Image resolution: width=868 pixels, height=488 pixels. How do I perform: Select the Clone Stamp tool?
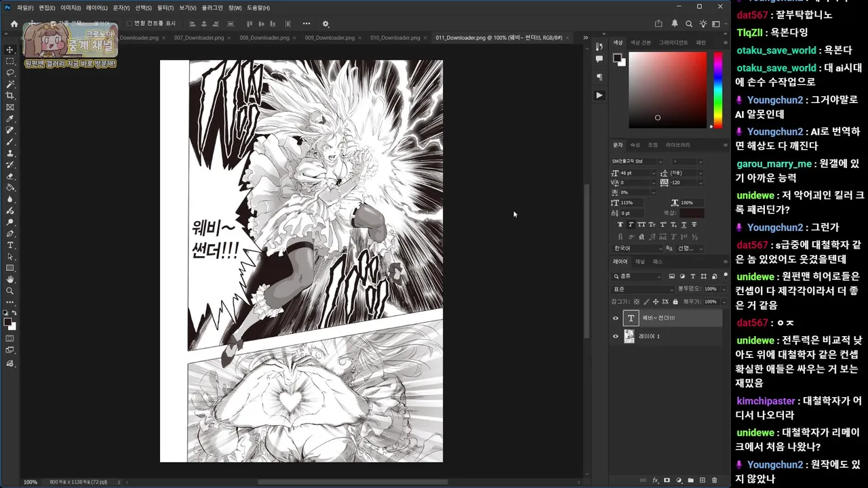point(10,153)
